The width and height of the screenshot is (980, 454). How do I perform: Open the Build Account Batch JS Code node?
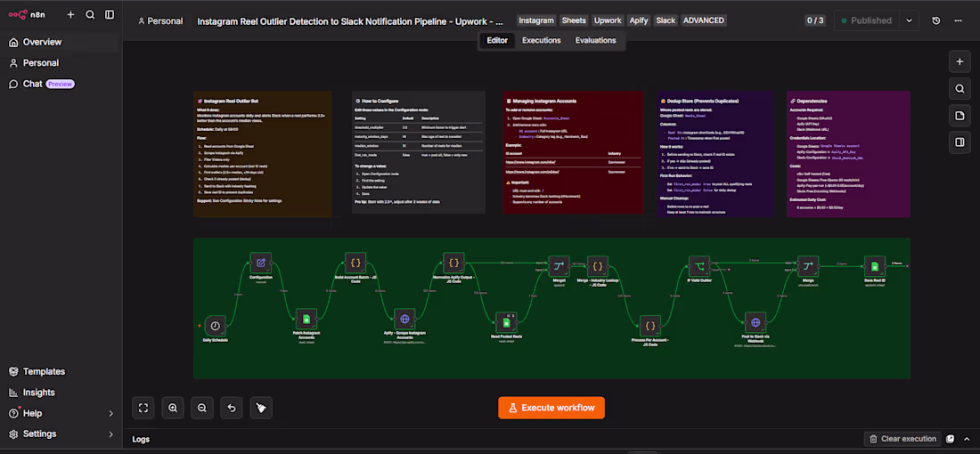(355, 263)
